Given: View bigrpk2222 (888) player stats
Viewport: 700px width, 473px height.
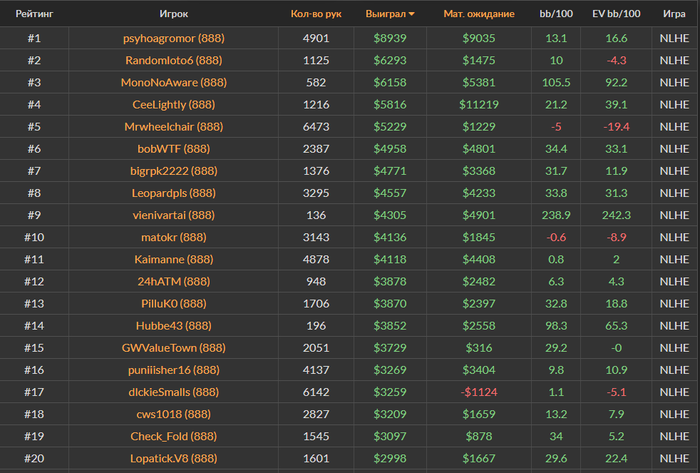Looking at the screenshot, I should [x=174, y=170].
